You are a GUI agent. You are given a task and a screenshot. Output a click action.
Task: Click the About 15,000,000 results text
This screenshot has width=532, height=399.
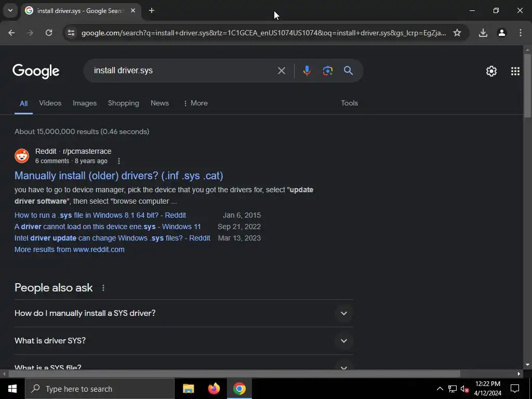click(x=82, y=131)
